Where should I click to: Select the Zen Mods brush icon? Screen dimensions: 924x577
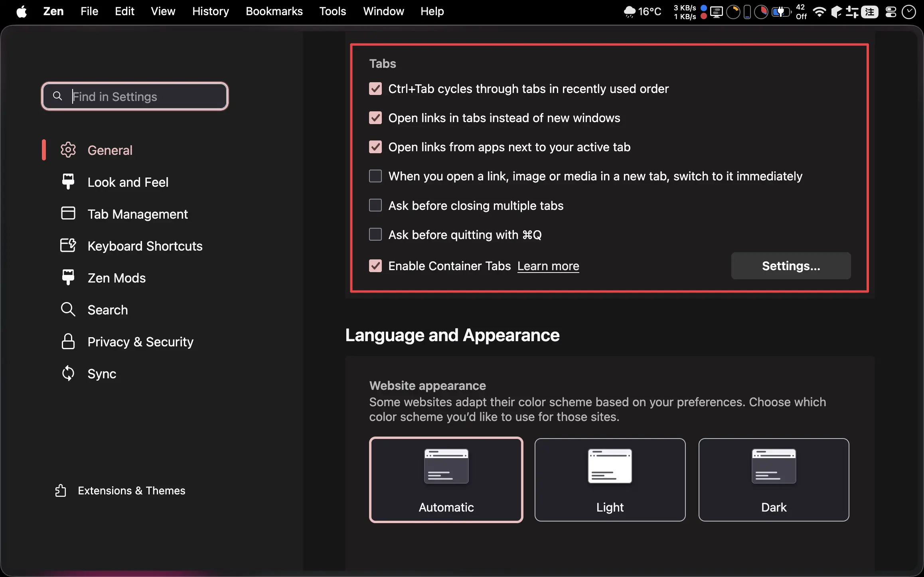pyautogui.click(x=68, y=277)
